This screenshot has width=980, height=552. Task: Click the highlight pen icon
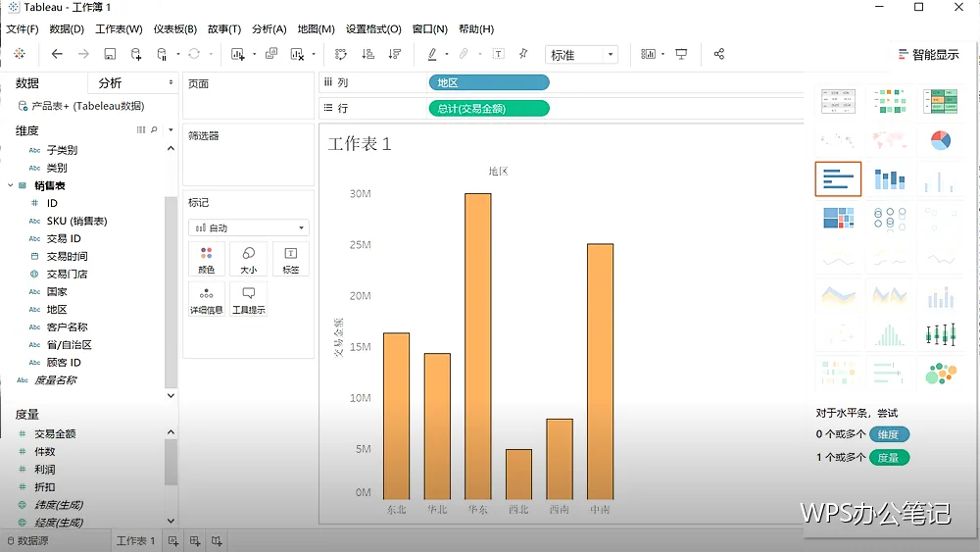[432, 54]
